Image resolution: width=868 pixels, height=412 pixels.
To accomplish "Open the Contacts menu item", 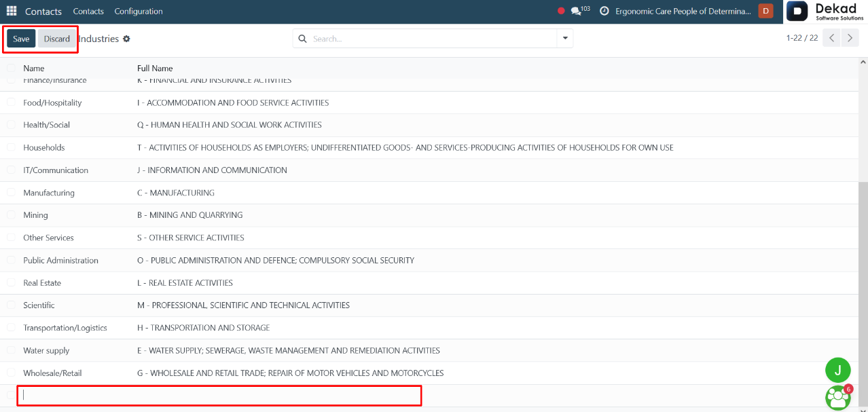I will click(88, 11).
